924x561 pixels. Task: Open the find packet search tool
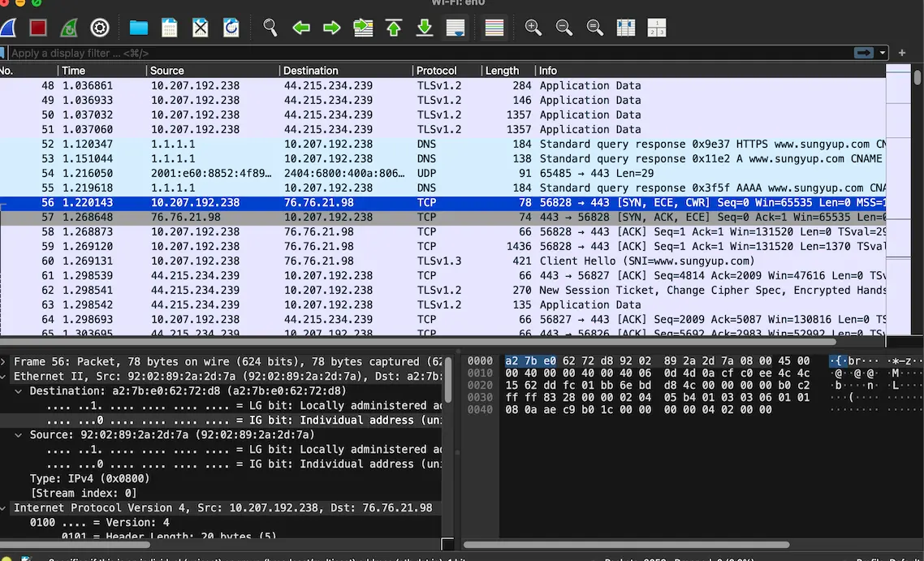[x=270, y=27]
